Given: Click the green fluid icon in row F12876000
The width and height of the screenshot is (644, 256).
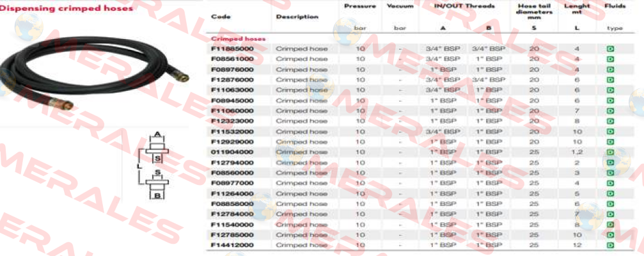Looking at the screenshot, I should coord(610,80).
